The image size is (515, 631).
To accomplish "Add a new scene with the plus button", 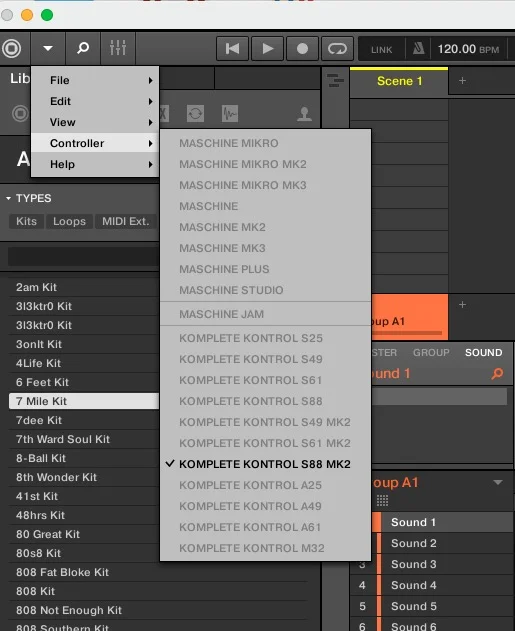I will (462, 80).
